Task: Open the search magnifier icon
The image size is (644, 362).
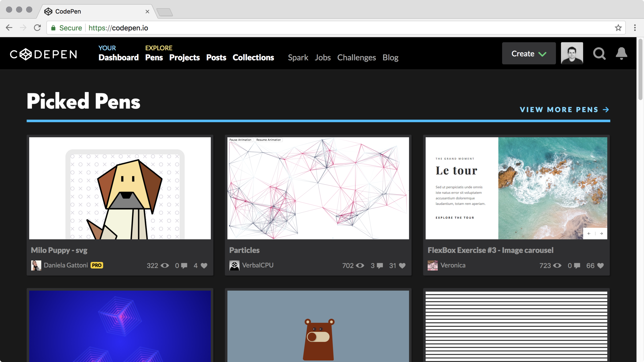Action: coord(599,53)
